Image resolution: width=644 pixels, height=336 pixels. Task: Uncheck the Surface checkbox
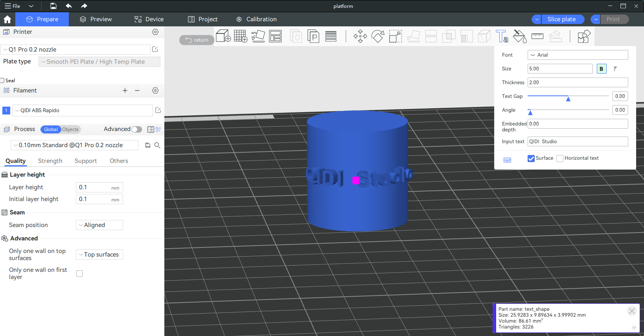click(531, 158)
